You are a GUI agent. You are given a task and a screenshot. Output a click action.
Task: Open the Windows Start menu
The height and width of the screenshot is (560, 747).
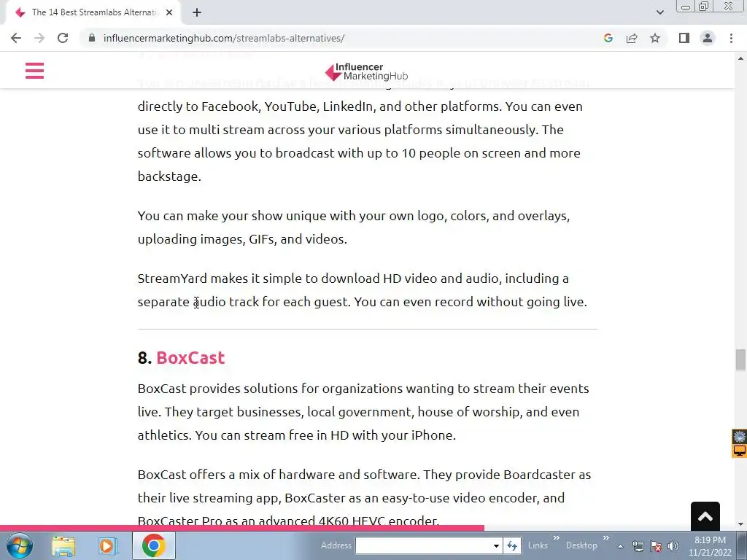(x=19, y=545)
